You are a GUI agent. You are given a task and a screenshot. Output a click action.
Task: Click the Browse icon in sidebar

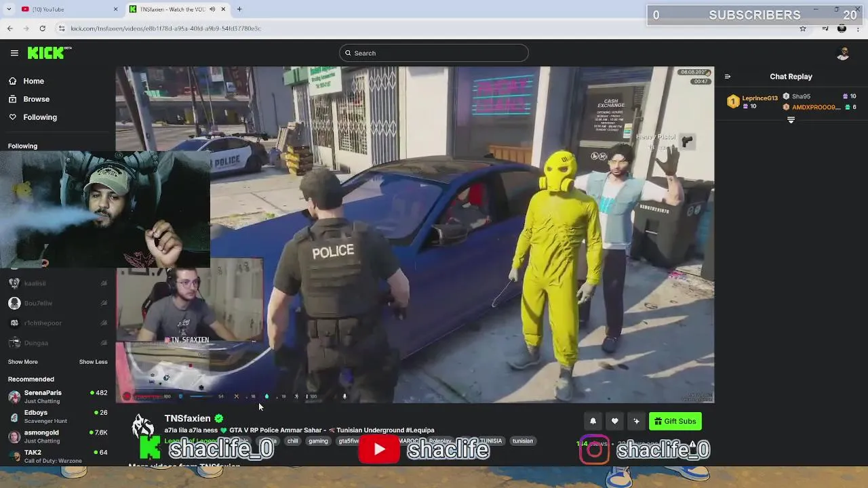click(x=13, y=99)
